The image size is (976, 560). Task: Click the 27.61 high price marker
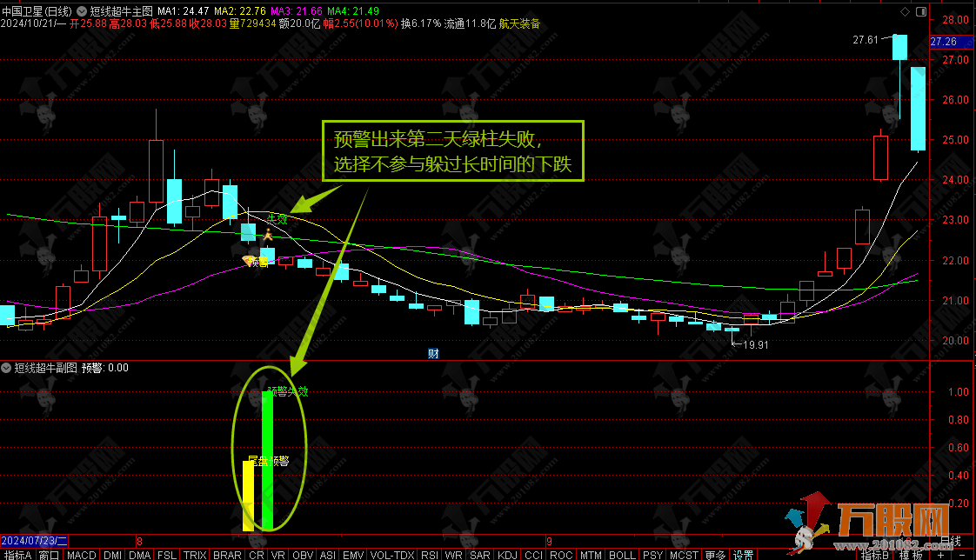click(x=866, y=39)
